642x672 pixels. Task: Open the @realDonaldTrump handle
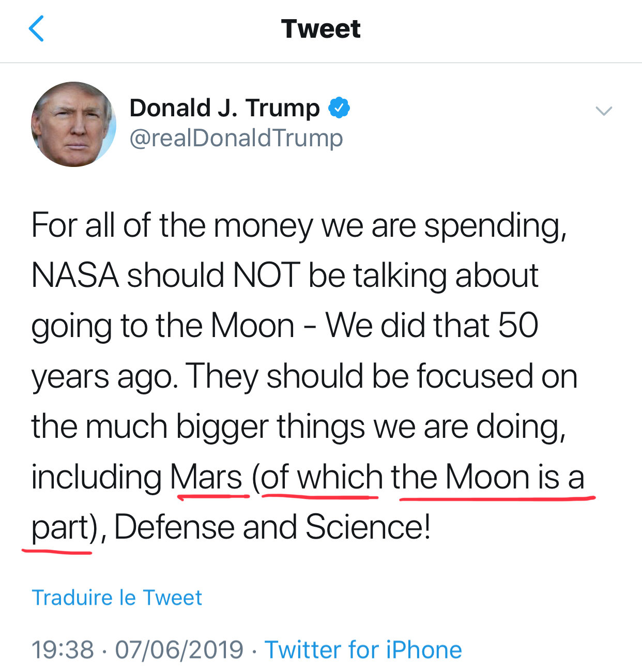coord(236,138)
